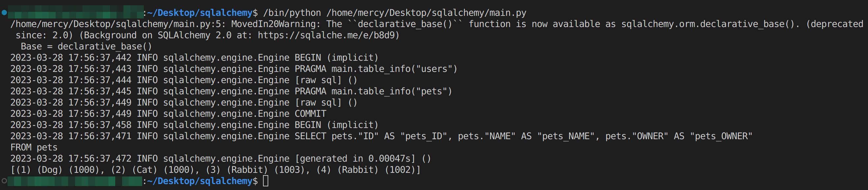
Task: Click the /bin/python command text
Action: 292,13
